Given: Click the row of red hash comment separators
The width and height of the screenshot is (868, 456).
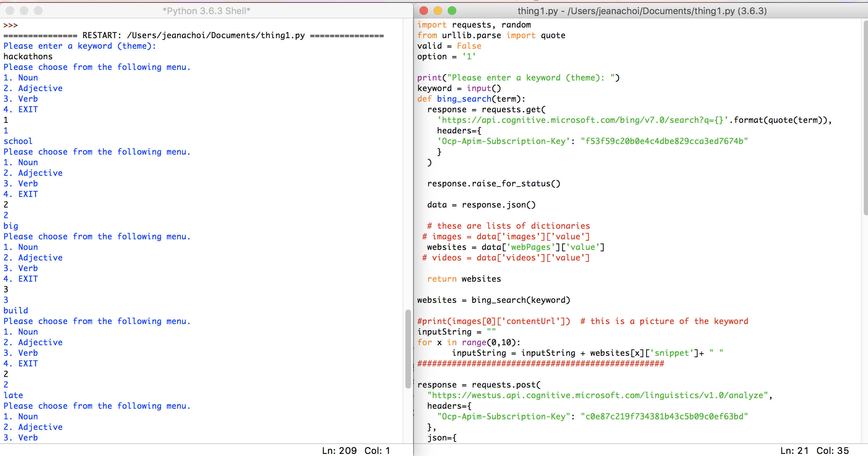Looking at the screenshot, I should point(540,364).
